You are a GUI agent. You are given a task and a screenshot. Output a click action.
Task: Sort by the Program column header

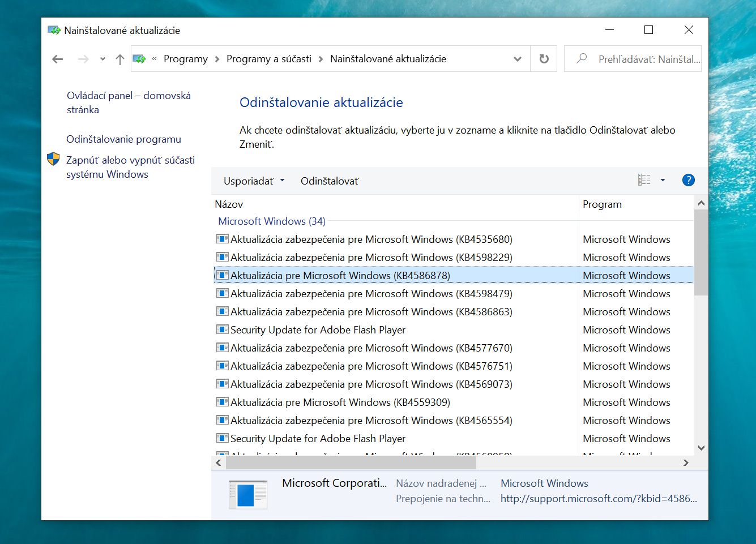[x=636, y=204]
